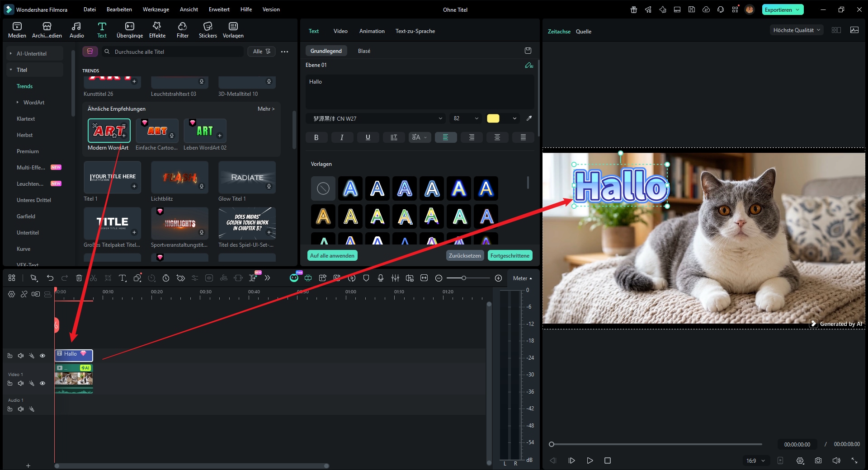Open the audio mixer icon
The height and width of the screenshot is (470, 868).
(x=395, y=278)
